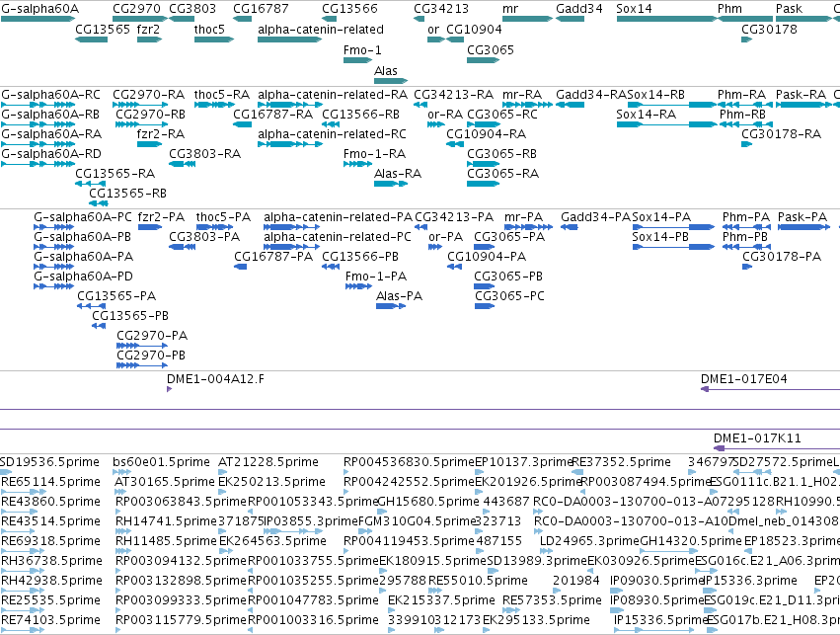Select the RE57353.5prime EST label
This screenshot has width=840, height=635.
coord(553,600)
